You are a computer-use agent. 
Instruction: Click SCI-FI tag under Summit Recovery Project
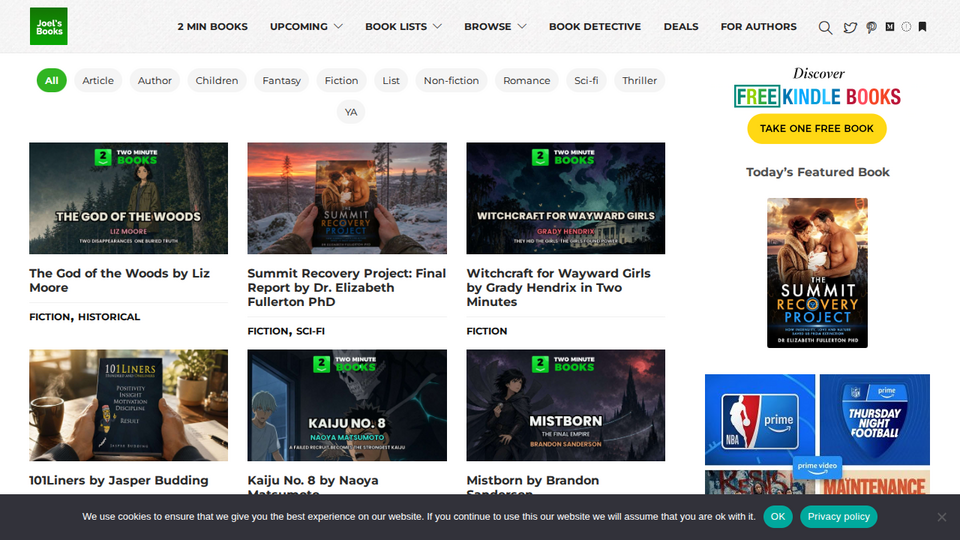click(x=310, y=331)
